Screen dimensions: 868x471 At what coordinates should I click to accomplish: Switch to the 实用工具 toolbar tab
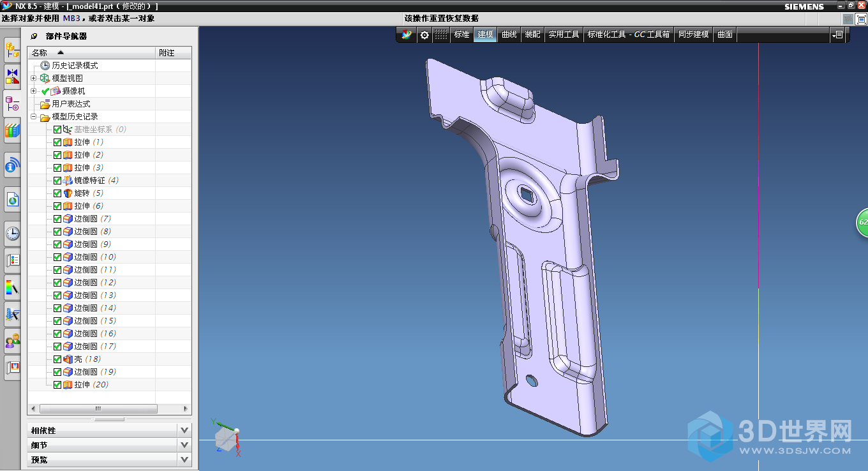click(x=564, y=34)
